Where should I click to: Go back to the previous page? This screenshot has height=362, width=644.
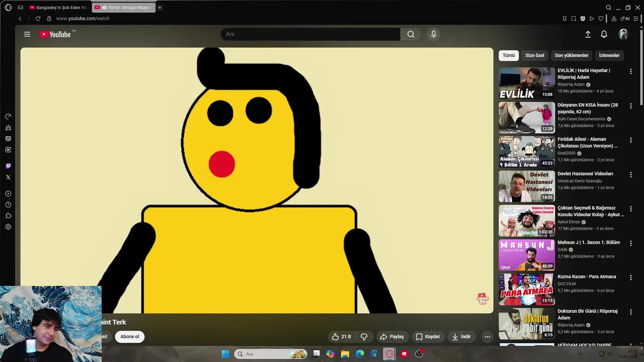[20, 19]
